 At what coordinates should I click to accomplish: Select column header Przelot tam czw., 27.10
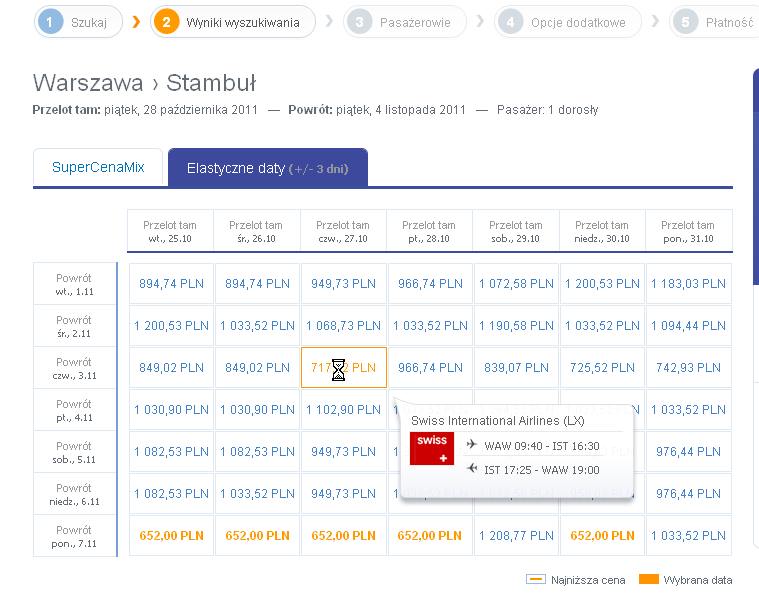(x=343, y=231)
